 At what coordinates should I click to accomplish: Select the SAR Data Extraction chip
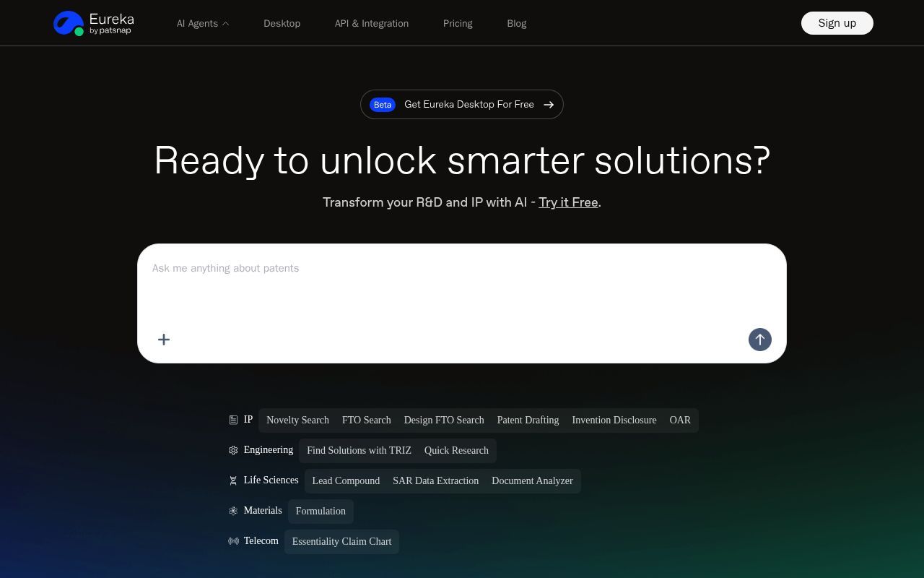(435, 480)
